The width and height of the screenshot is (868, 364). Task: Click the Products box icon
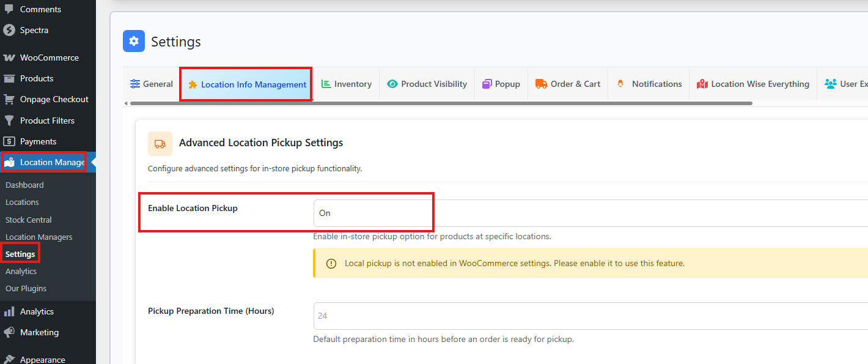(x=9, y=78)
